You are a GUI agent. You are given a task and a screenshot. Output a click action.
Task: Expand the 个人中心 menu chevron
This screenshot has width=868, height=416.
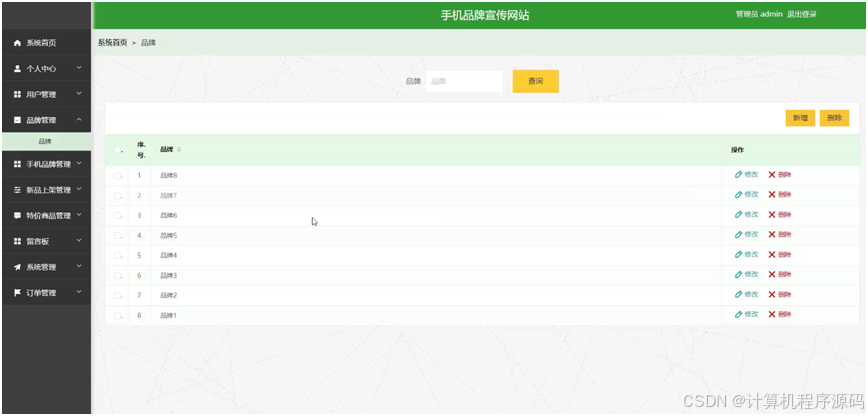79,68
